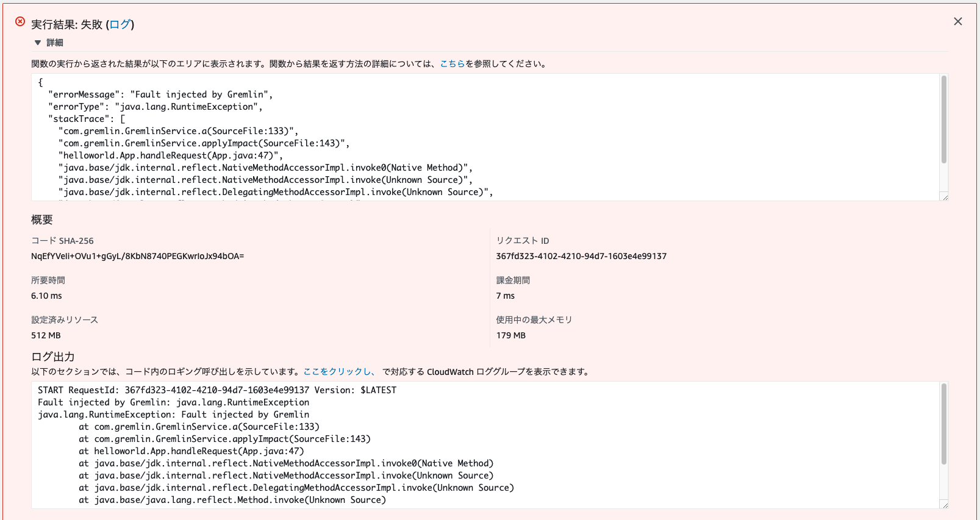Click the result area resize handle
The height and width of the screenshot is (520, 980).
(x=945, y=197)
